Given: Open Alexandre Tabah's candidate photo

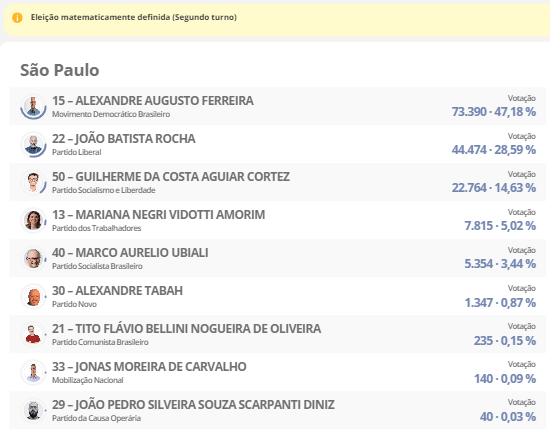Looking at the screenshot, I should [33, 296].
